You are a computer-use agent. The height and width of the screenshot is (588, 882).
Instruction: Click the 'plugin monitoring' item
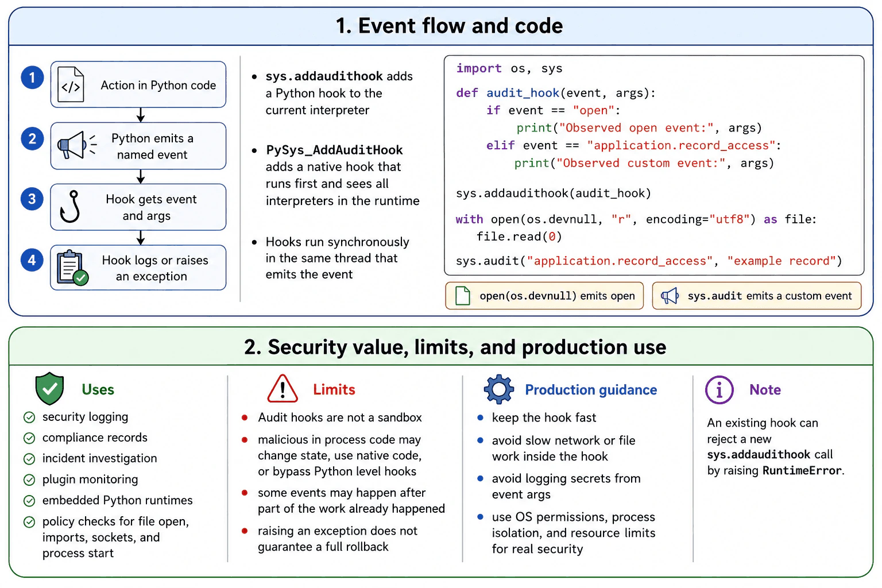tap(90, 479)
